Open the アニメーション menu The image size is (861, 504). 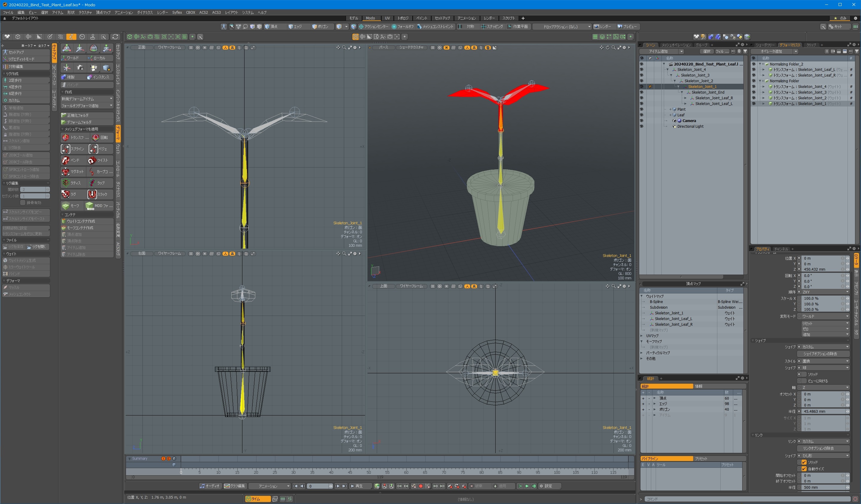click(x=124, y=12)
